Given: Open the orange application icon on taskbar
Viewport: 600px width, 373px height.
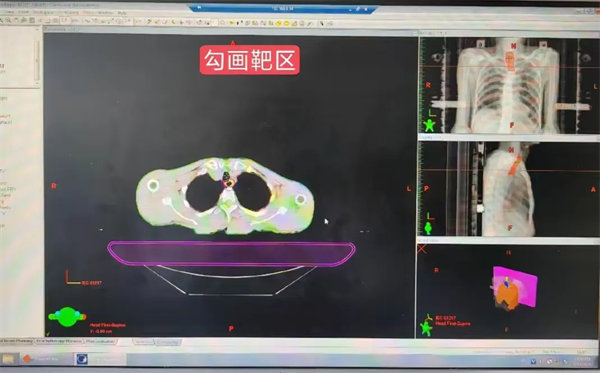Looking at the screenshot, I should 26,359.
